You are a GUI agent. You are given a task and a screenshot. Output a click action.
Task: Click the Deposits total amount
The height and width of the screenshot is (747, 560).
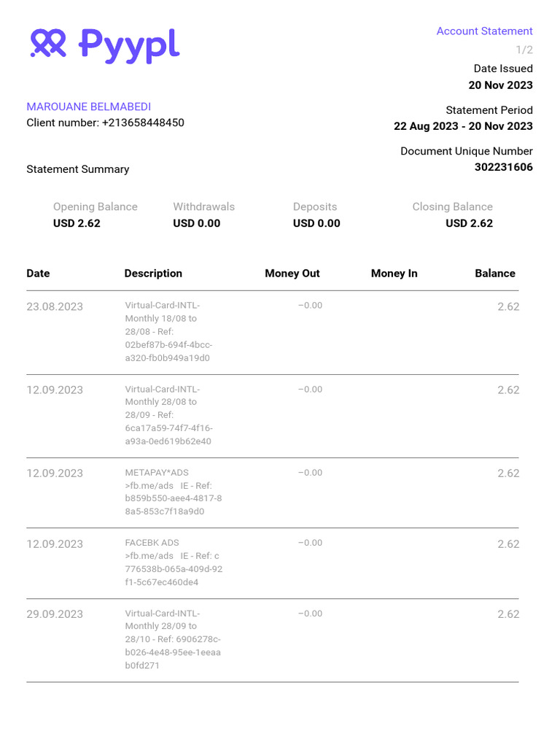316,223
